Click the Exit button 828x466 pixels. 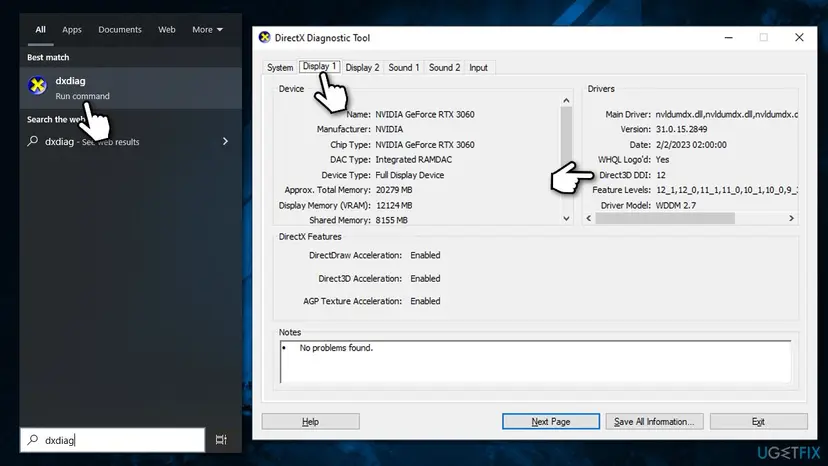coord(758,422)
